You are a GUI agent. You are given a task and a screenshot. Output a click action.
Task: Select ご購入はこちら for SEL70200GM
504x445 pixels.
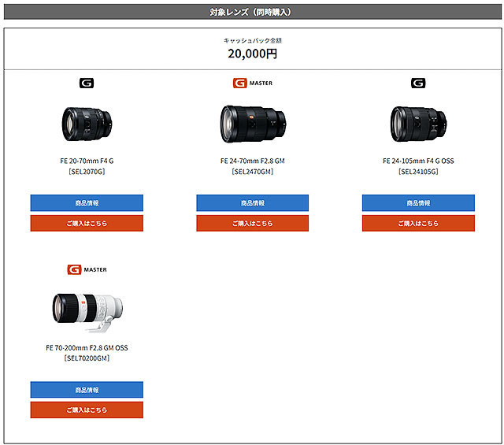pos(87,410)
